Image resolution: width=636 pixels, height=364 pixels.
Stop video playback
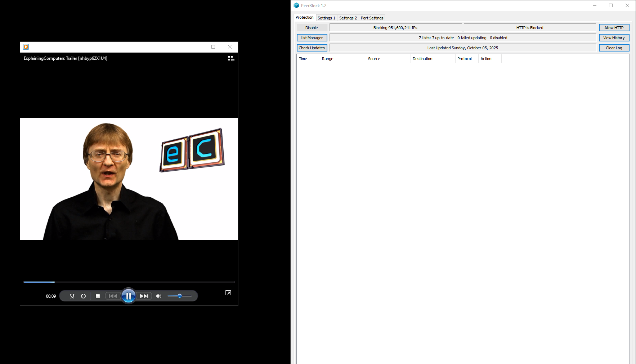coord(98,296)
